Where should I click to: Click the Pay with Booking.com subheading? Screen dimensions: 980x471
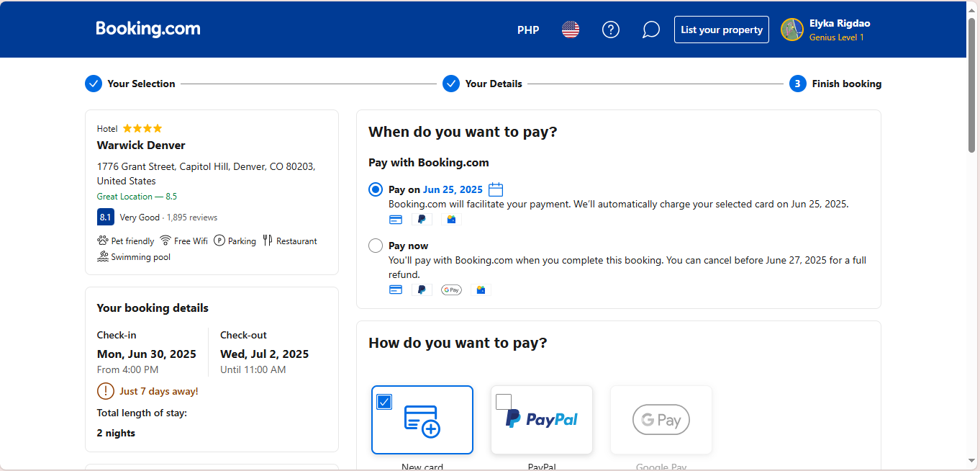pyautogui.click(x=429, y=163)
